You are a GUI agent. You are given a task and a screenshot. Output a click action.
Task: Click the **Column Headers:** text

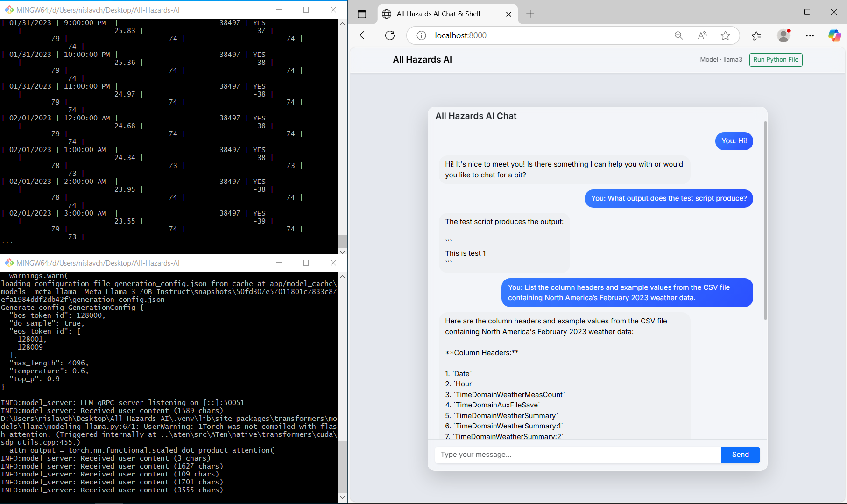tap(482, 353)
